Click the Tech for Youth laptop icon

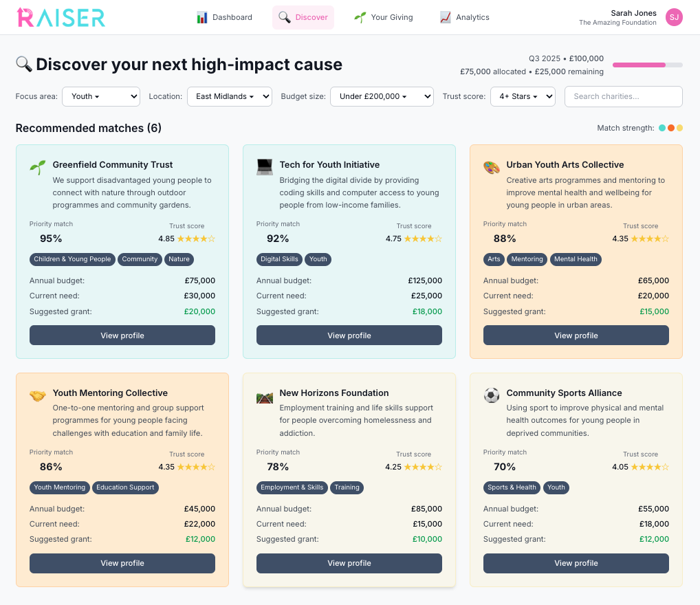coord(264,168)
